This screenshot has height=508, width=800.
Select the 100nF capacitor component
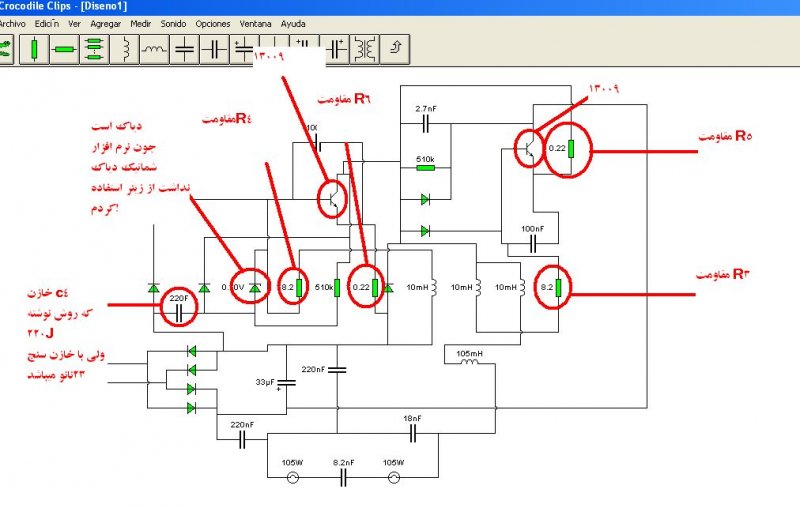point(533,244)
